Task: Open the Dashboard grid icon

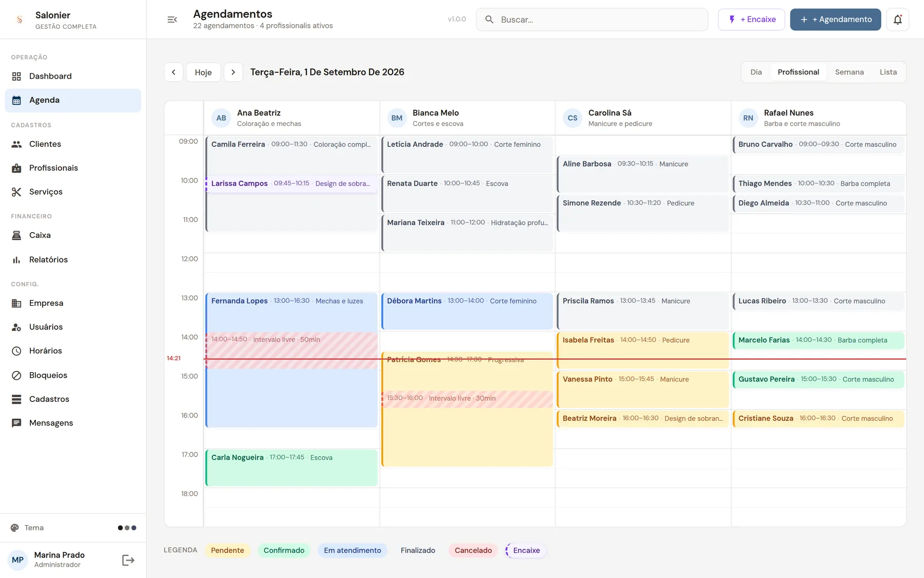Action: pos(16,76)
